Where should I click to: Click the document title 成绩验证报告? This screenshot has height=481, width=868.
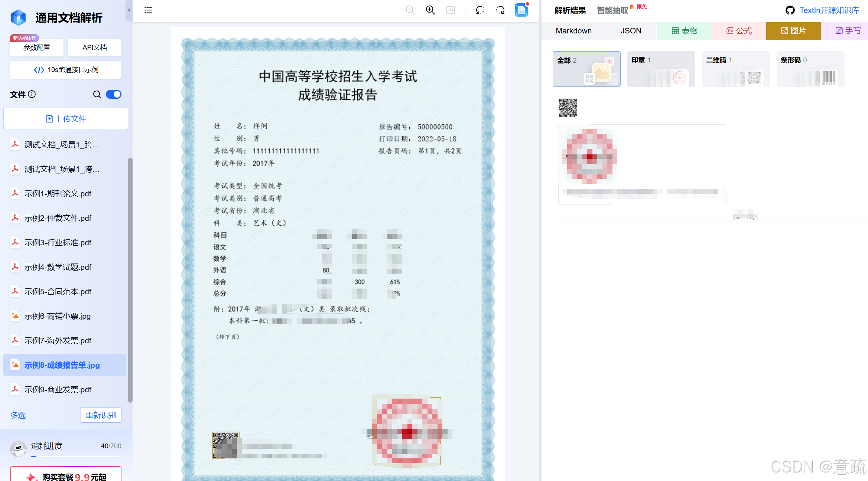(338, 95)
